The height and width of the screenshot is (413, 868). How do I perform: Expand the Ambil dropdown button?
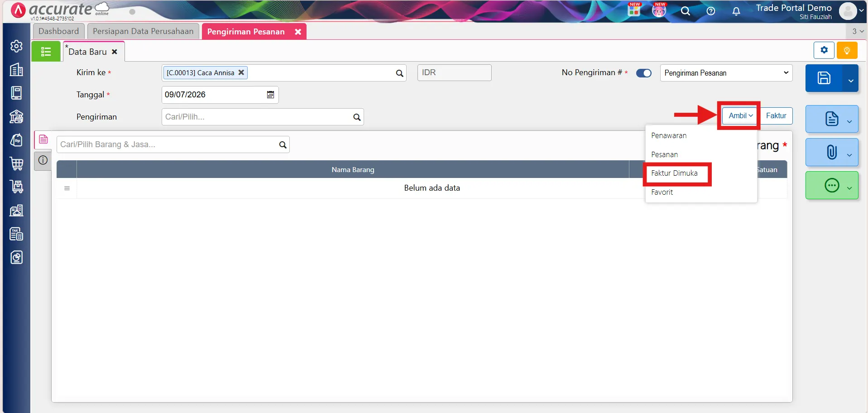tap(740, 115)
